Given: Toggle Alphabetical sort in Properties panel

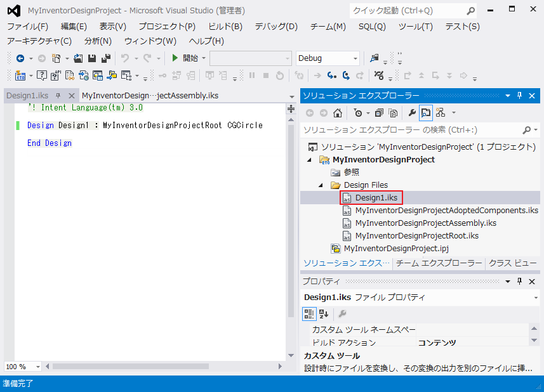Looking at the screenshot, I should point(324,314).
